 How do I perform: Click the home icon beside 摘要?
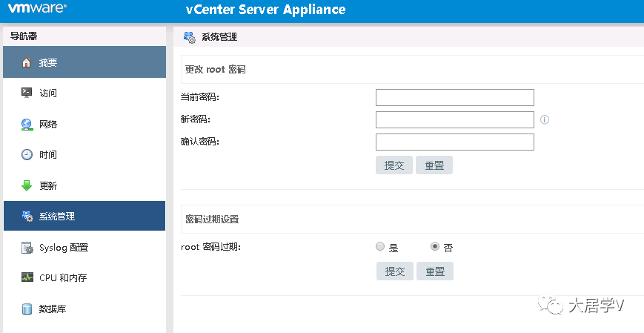[x=26, y=62]
